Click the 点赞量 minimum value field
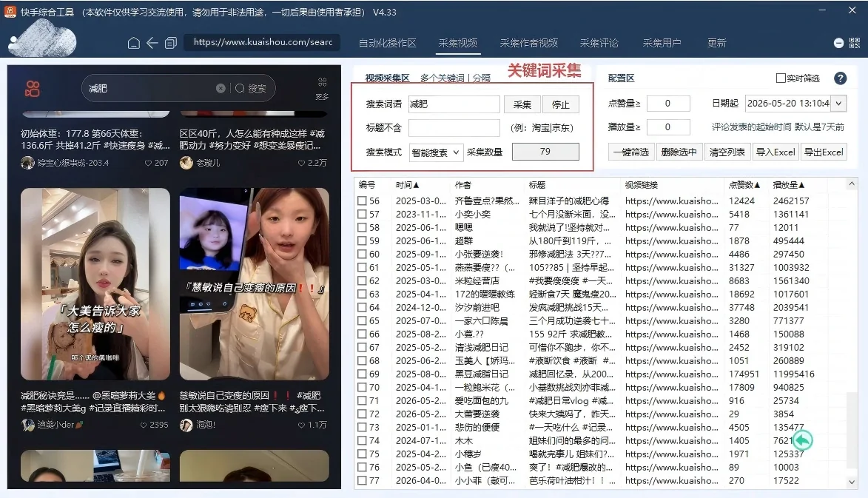This screenshot has height=498, width=868. (668, 104)
